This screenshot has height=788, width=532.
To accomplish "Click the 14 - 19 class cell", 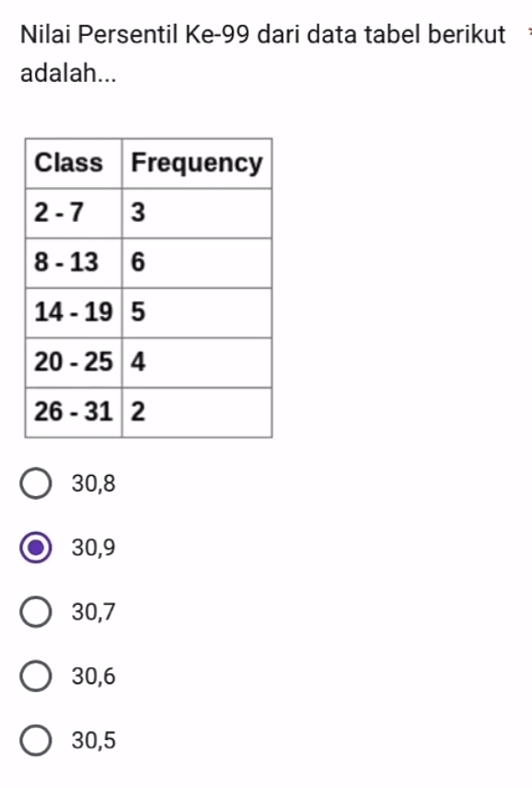I will pos(74,313).
